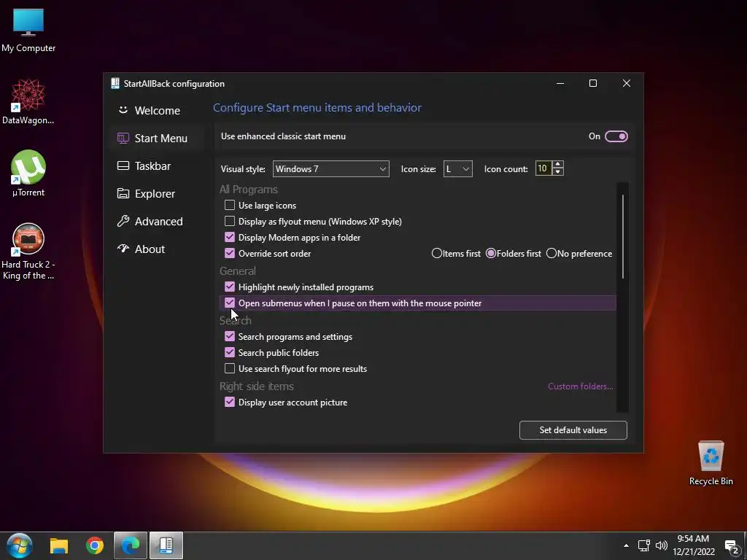Select the Folders first radio button

(x=491, y=253)
